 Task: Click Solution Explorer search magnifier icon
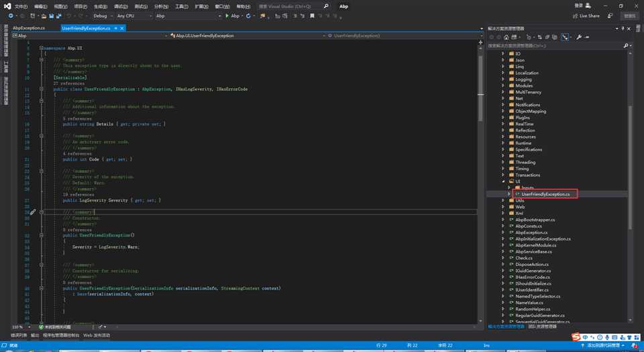tap(626, 46)
